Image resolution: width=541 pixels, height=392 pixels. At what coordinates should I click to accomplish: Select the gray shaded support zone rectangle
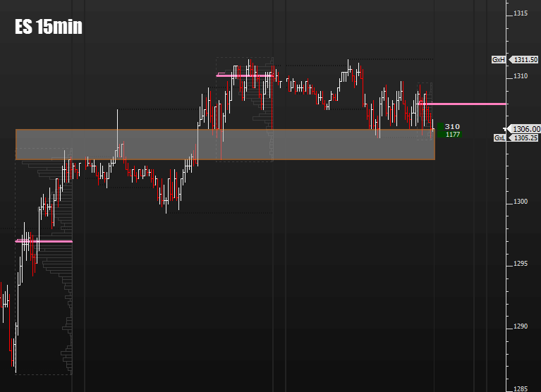tap(225, 145)
